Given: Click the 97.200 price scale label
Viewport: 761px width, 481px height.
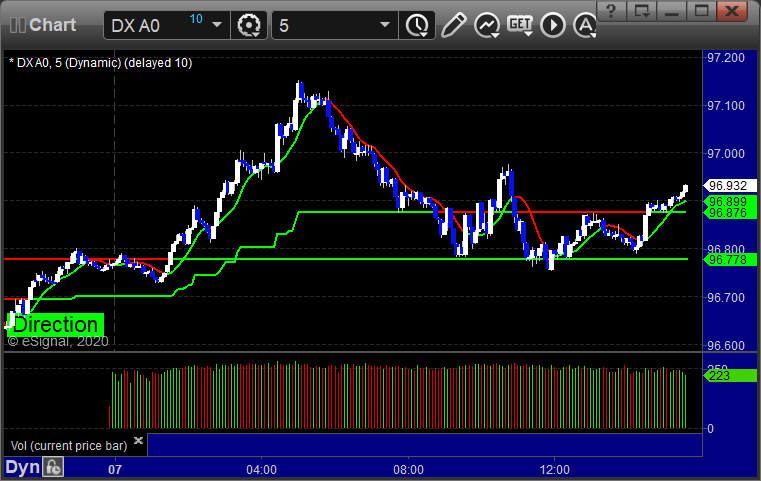Looking at the screenshot, I should coord(726,58).
